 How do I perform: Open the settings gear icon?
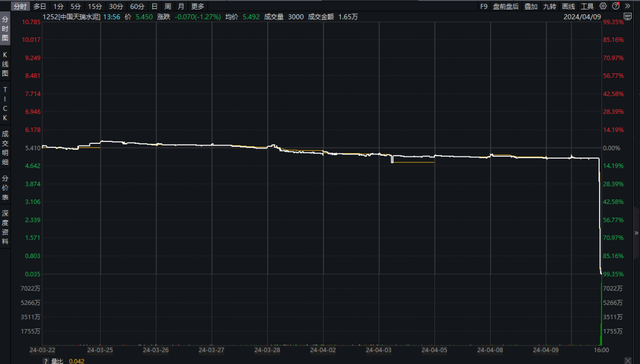point(604,6)
